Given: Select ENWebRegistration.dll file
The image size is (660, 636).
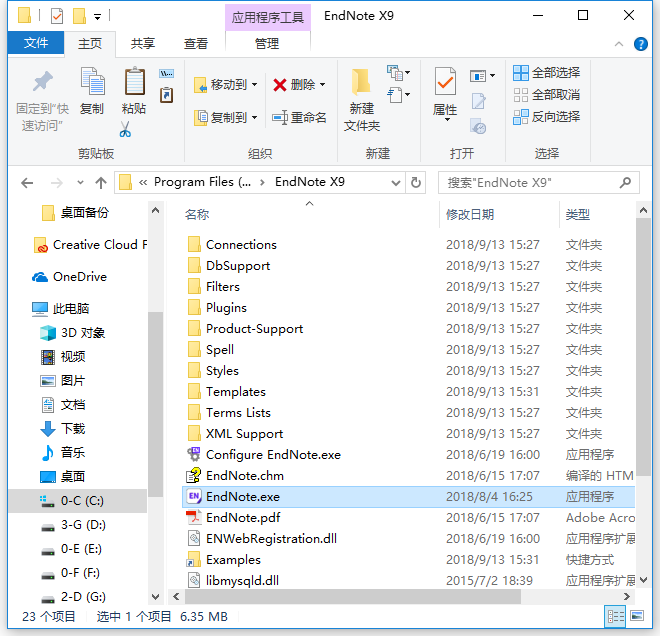Looking at the screenshot, I should pos(408,539).
